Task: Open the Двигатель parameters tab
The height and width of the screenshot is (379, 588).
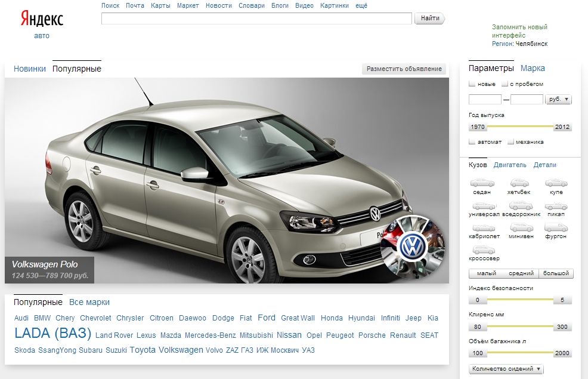Action: tap(510, 165)
